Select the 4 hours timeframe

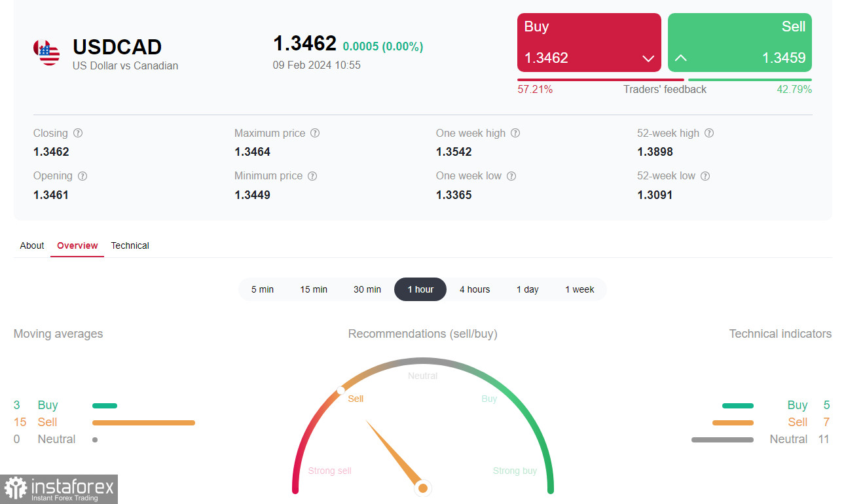click(x=475, y=289)
